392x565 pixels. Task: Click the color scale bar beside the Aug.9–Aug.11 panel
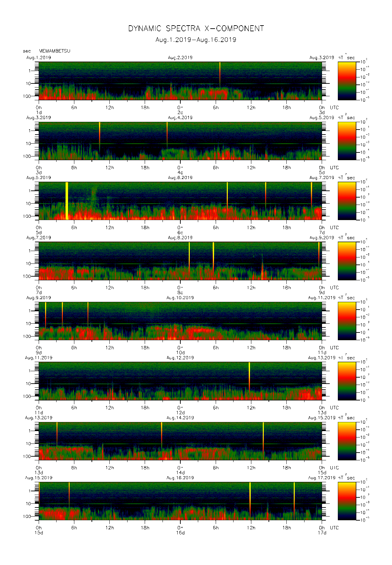(x=347, y=321)
